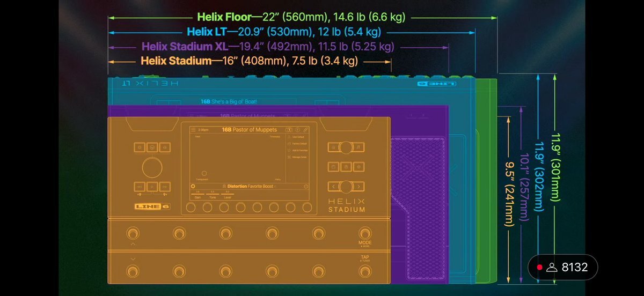Click the orange Helix Stadium 16" width label
Image resolution: width=644 pixels, height=296 pixels.
pyautogui.click(x=249, y=61)
